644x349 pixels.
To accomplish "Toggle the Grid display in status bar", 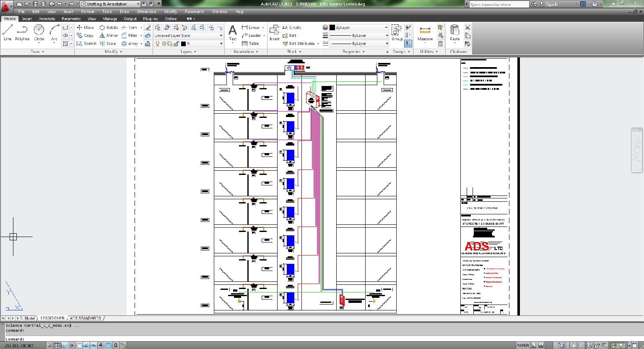I will coord(57,346).
